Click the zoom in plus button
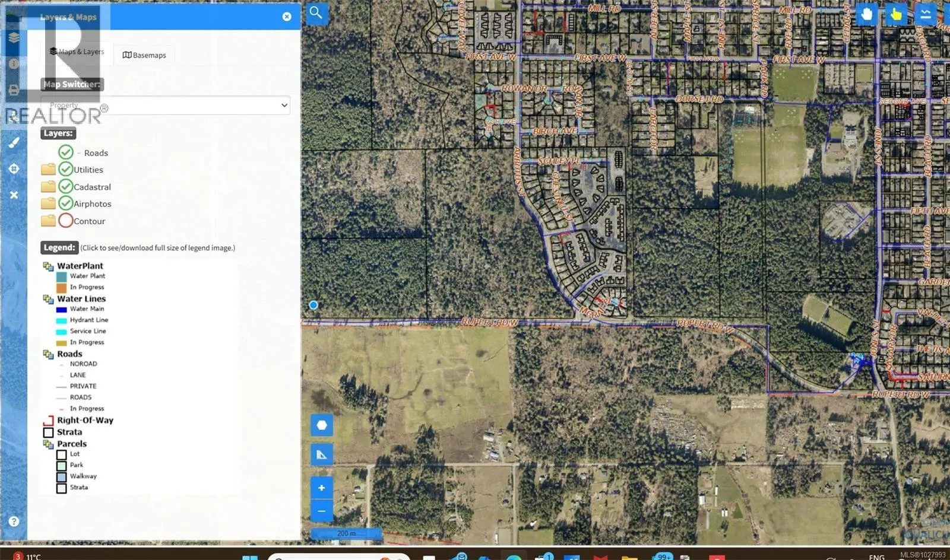 (x=321, y=488)
